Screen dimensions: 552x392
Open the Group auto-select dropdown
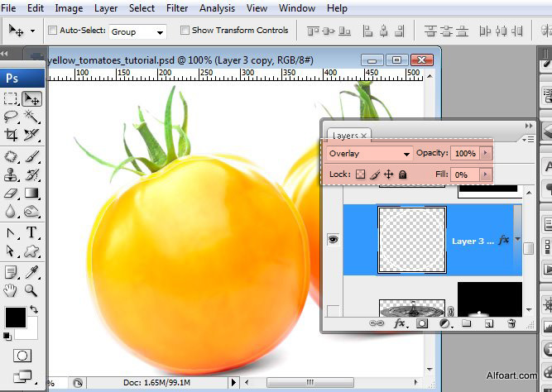tap(137, 32)
